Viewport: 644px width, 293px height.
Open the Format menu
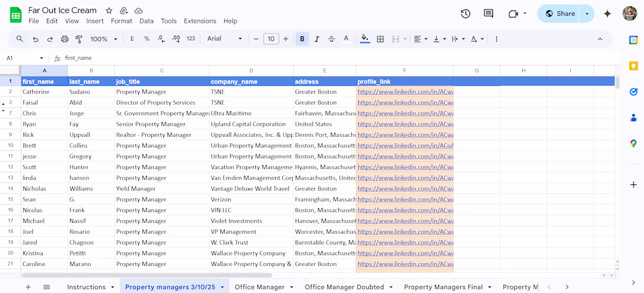[122, 21]
